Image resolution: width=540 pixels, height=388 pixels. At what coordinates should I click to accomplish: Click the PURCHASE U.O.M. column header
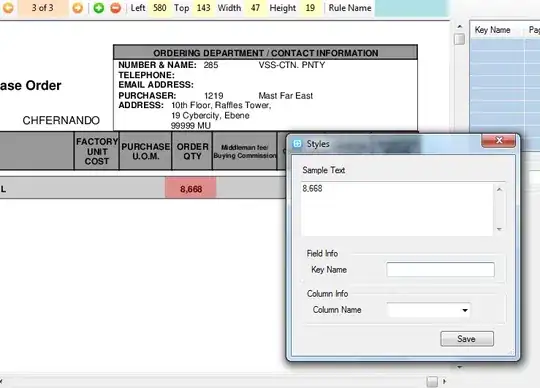pos(145,151)
